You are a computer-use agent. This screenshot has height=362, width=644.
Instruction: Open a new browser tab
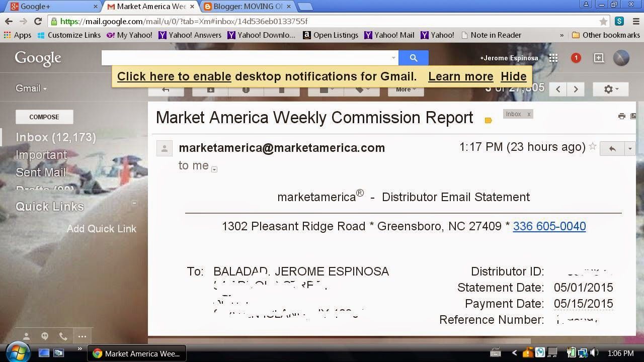[x=305, y=7]
